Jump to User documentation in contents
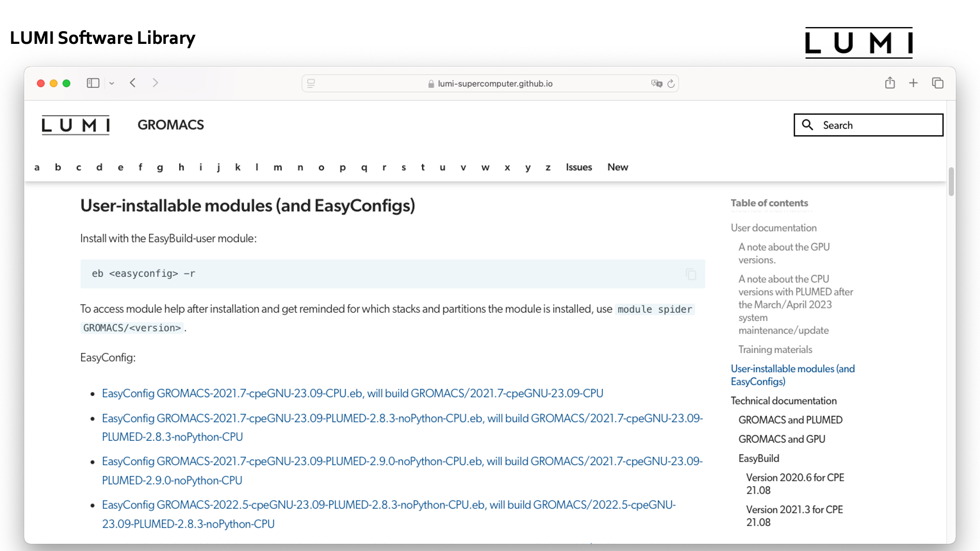The image size is (980, 551). click(x=773, y=228)
